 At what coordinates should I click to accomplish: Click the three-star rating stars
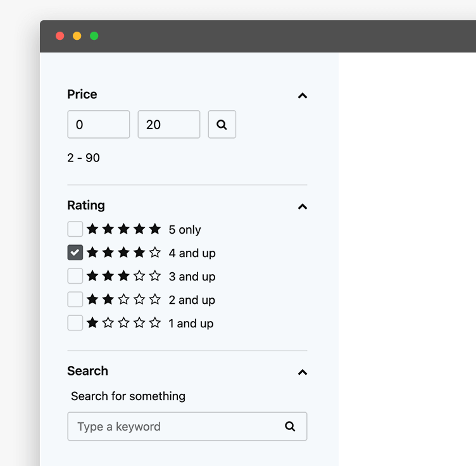pyautogui.click(x=123, y=276)
